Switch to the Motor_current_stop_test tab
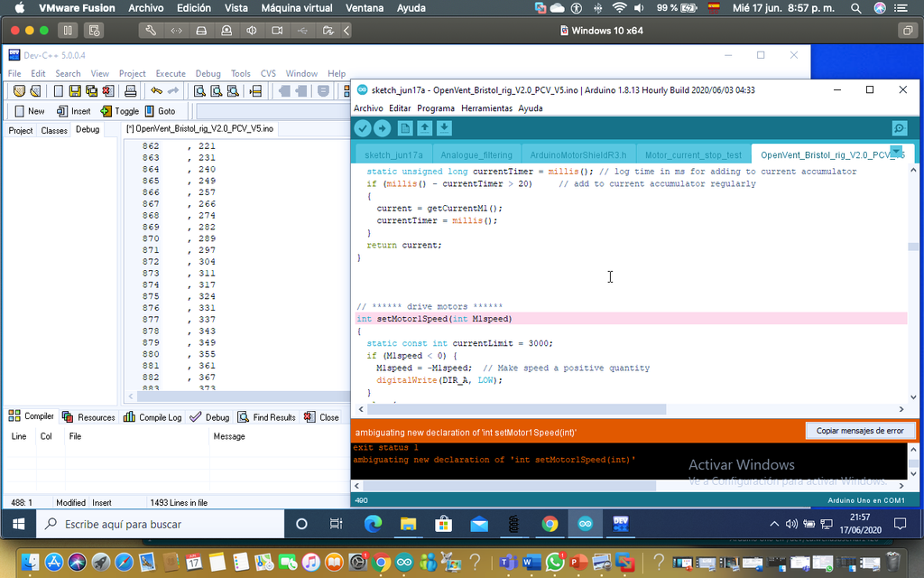This screenshot has width=924, height=578. [692, 155]
